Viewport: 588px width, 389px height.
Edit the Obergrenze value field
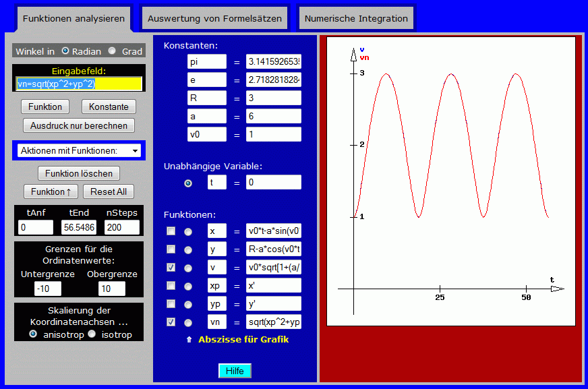coord(111,289)
